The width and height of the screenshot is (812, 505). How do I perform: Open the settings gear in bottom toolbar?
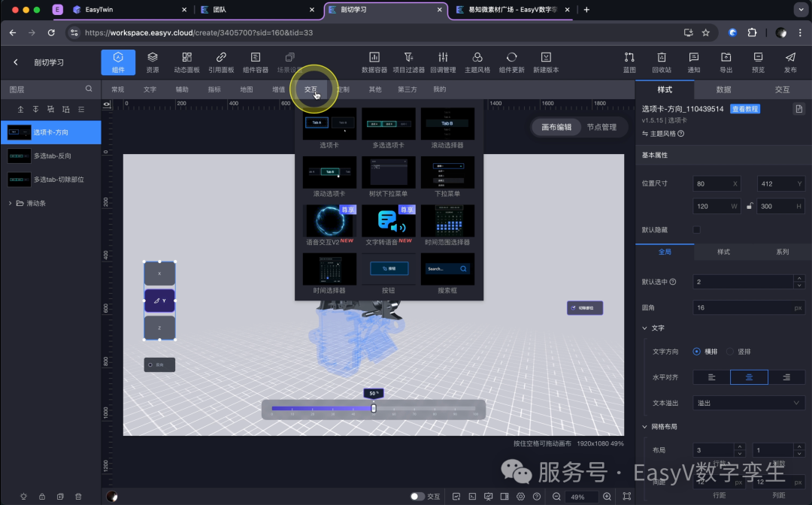tap(520, 496)
